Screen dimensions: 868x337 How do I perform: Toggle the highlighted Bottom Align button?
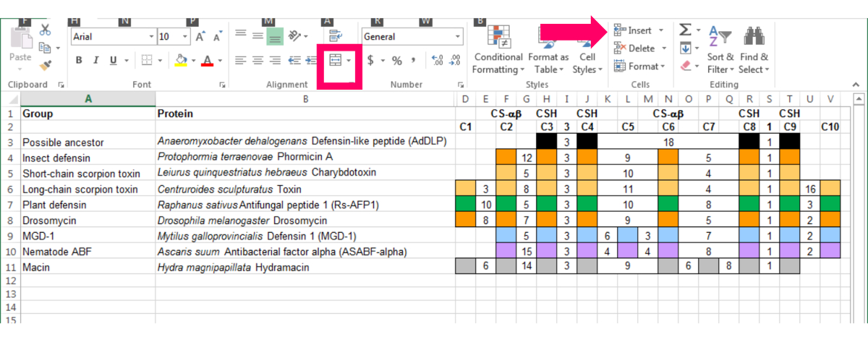click(275, 35)
